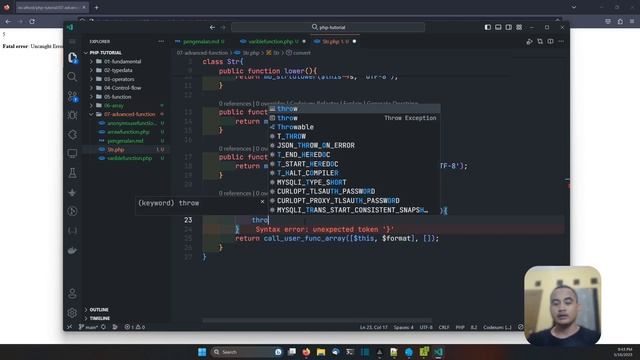Image resolution: width=640 pixels, height=360 pixels.
Task: Go forward with the title bar arrow
Action: coord(223,27)
